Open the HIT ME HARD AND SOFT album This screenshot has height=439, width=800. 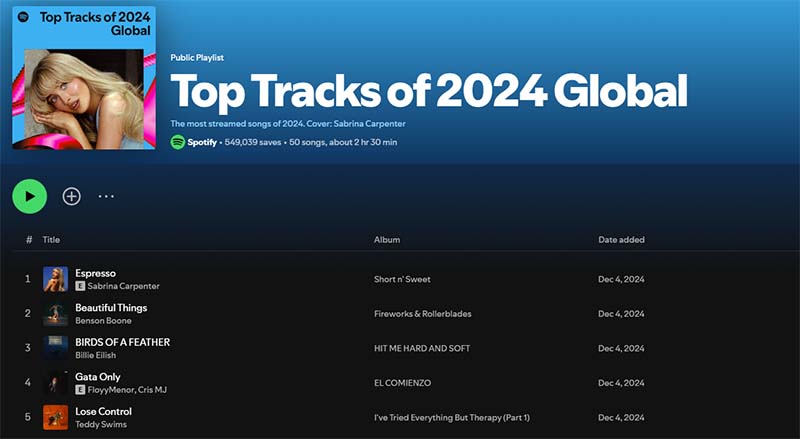tap(422, 348)
